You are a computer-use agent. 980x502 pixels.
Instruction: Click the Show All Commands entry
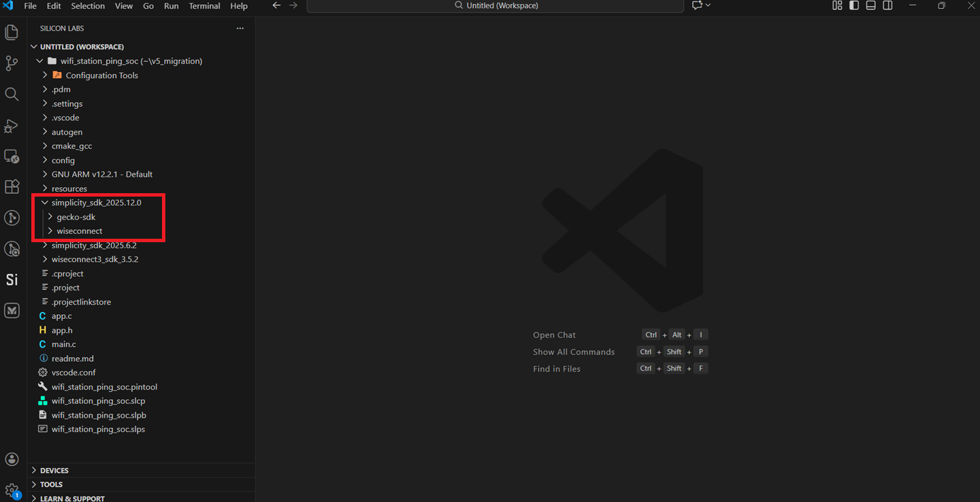574,352
